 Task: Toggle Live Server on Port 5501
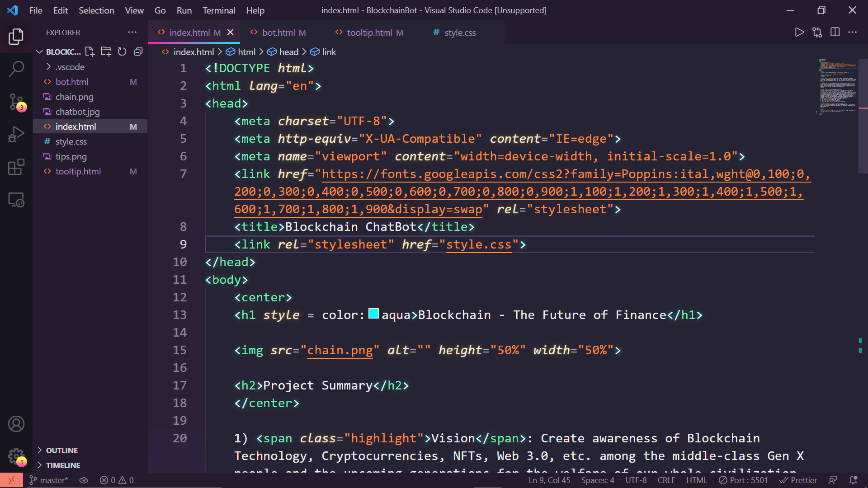744,480
